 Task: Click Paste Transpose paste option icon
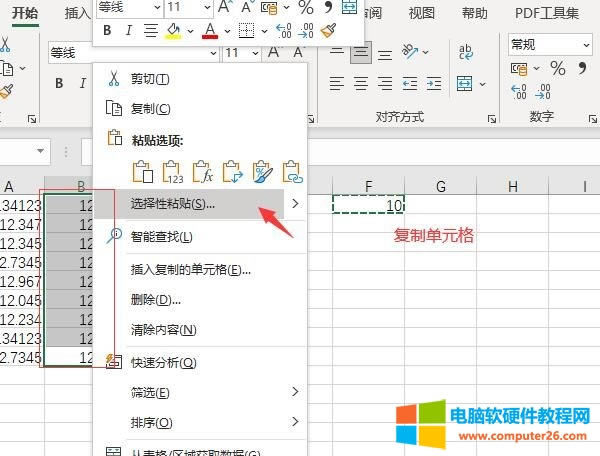(232, 172)
